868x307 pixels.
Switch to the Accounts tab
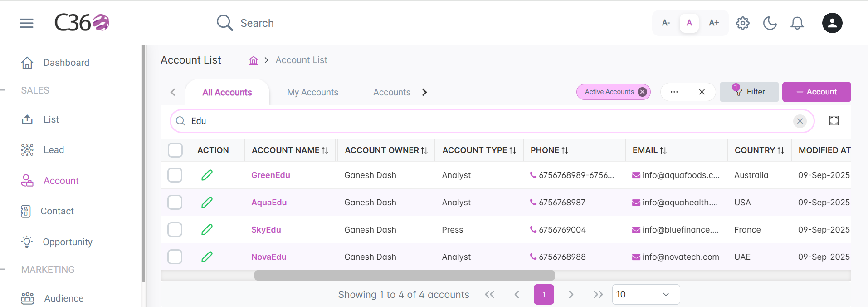click(x=392, y=92)
